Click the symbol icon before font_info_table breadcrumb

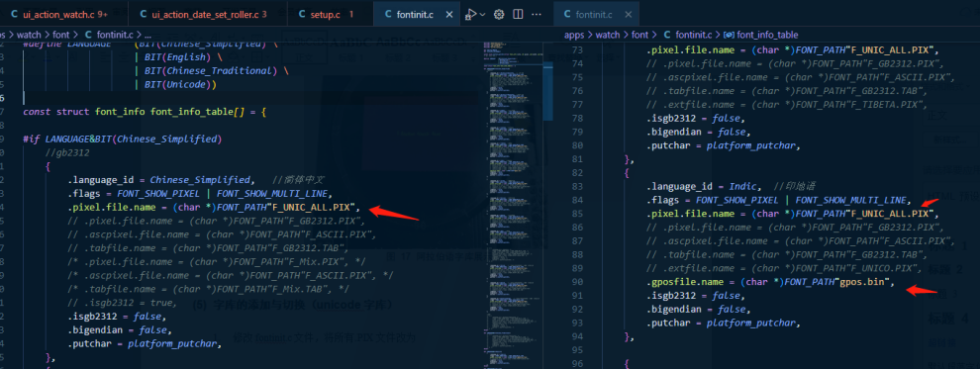click(729, 35)
